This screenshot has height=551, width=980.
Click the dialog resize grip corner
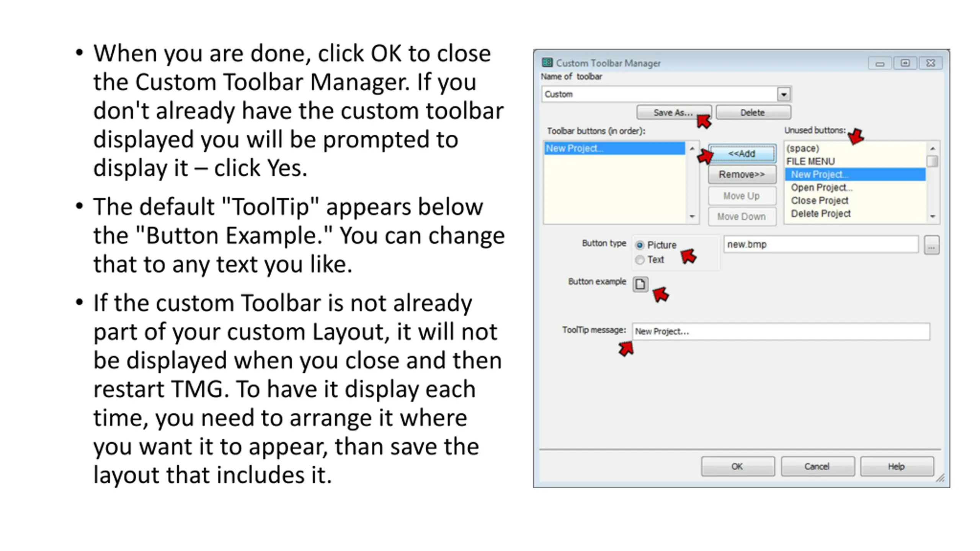pos(940,478)
